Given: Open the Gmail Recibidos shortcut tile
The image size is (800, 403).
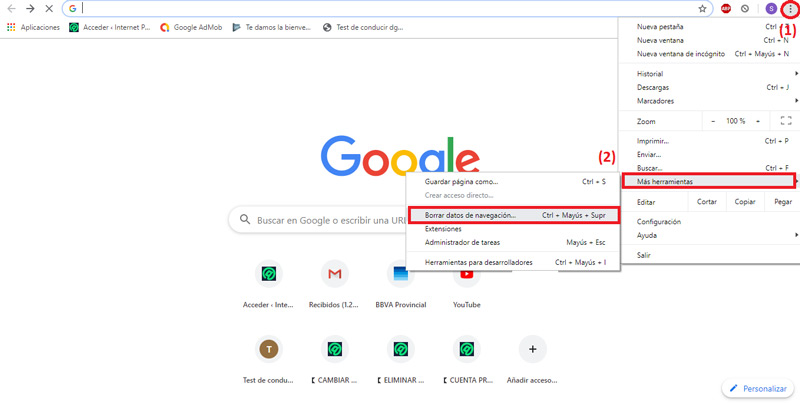Looking at the screenshot, I should coord(334,273).
